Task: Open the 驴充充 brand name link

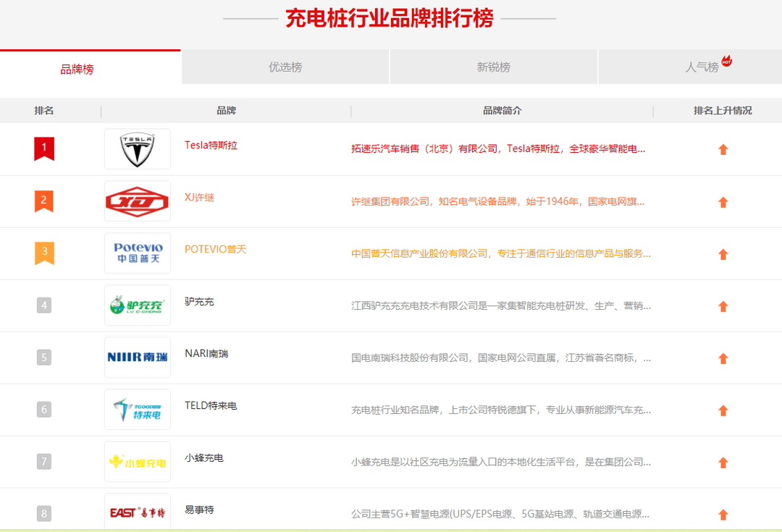Action: (200, 302)
